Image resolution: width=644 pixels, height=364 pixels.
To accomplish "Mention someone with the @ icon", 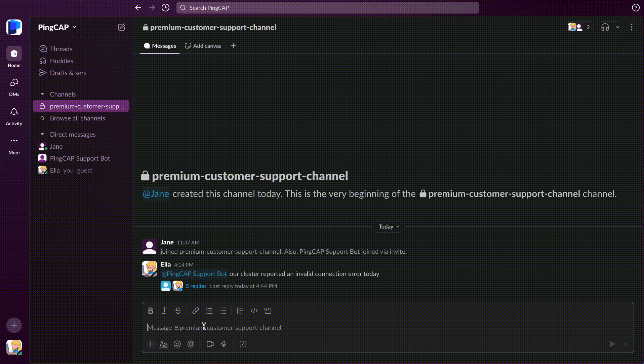I will pos(191,344).
